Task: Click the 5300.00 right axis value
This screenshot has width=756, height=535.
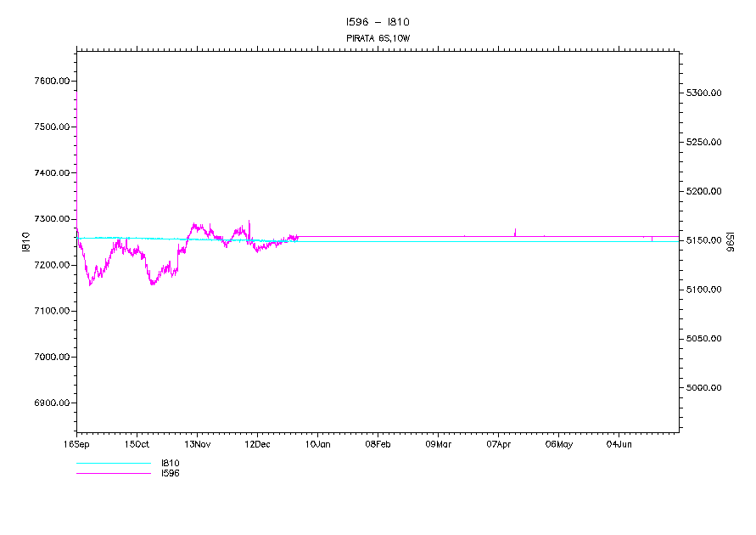Action: pyautogui.click(x=704, y=93)
